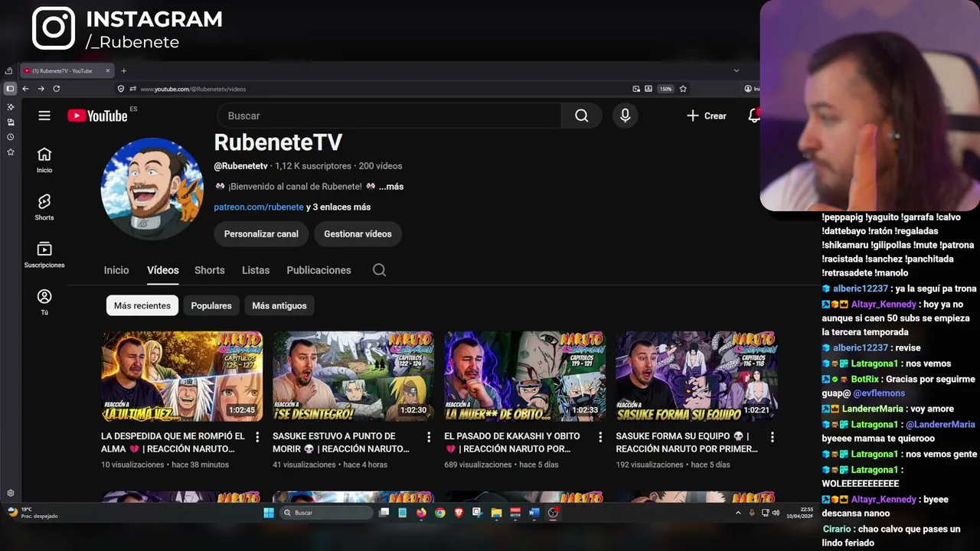Open a new browser tab
980x551 pixels.
[x=123, y=71]
